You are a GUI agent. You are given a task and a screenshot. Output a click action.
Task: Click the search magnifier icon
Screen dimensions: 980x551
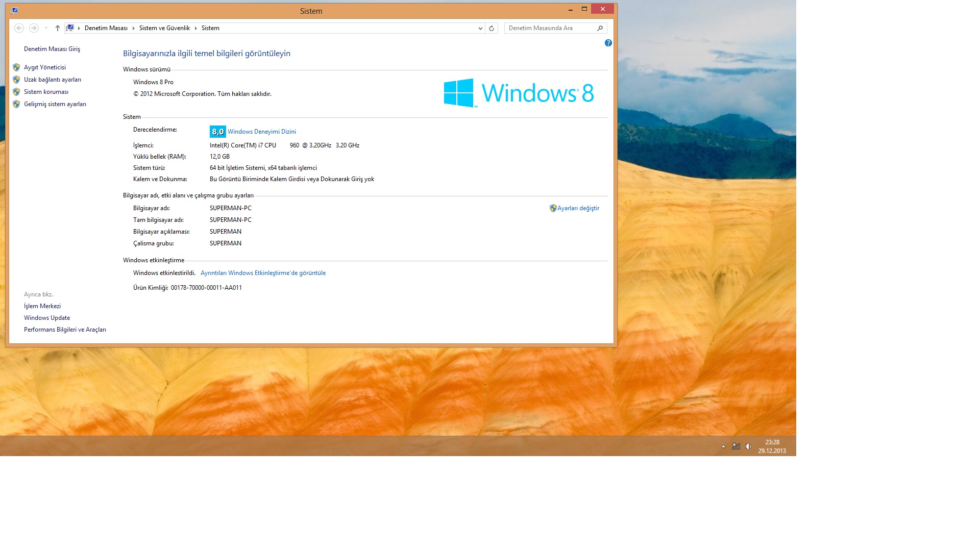[600, 28]
